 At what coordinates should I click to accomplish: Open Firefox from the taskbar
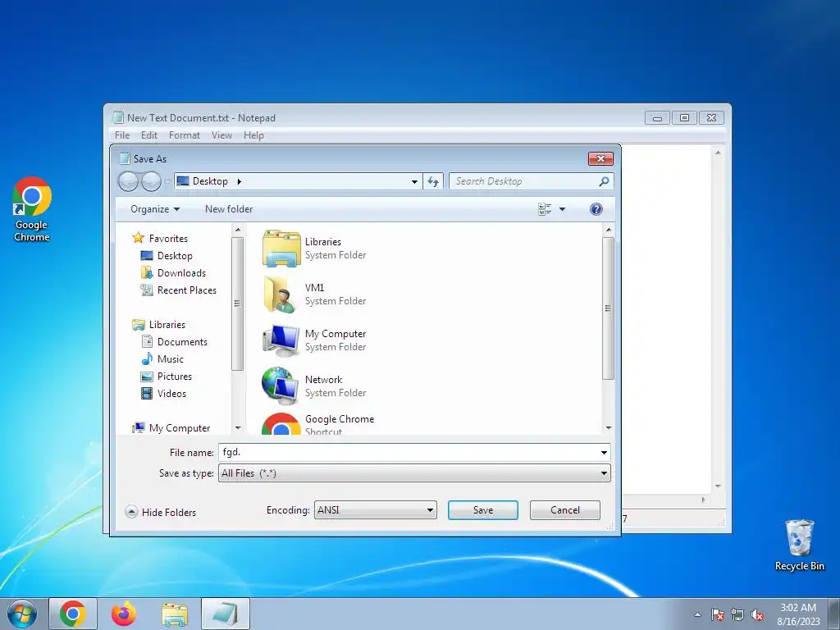click(x=124, y=614)
